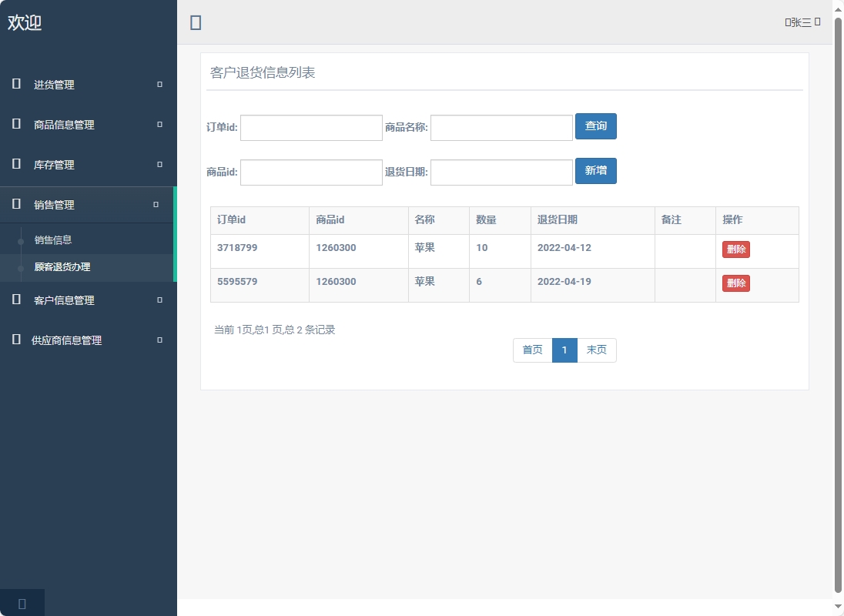The image size is (844, 616).
Task: Click the 新增 button
Action: point(596,171)
